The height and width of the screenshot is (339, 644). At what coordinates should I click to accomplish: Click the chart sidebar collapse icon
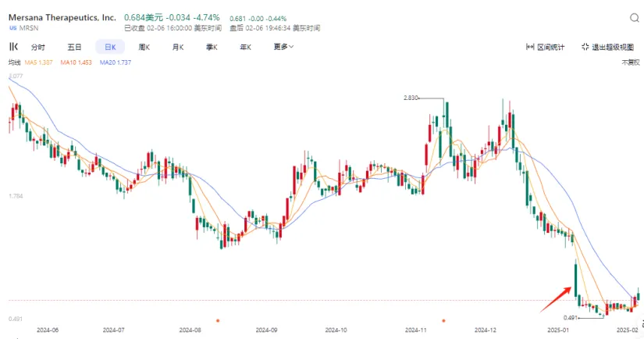click(13, 47)
